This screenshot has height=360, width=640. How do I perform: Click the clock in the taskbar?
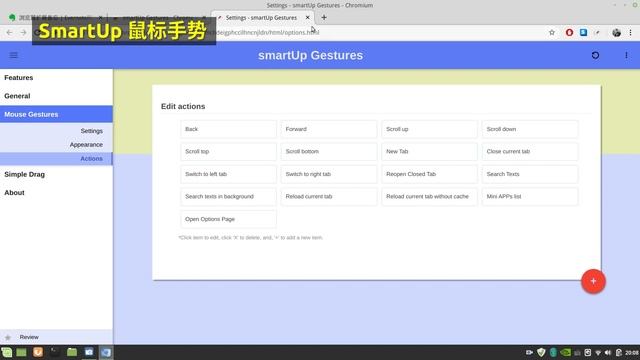pos(631,353)
